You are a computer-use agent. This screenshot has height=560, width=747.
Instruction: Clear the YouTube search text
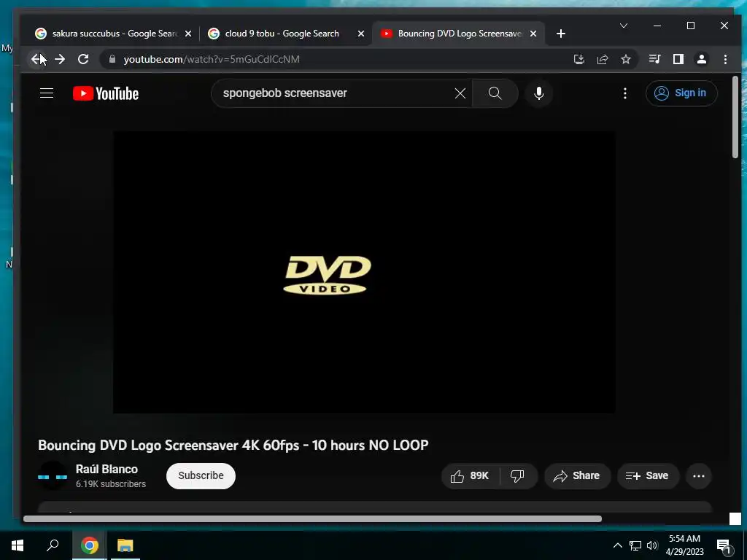(460, 93)
